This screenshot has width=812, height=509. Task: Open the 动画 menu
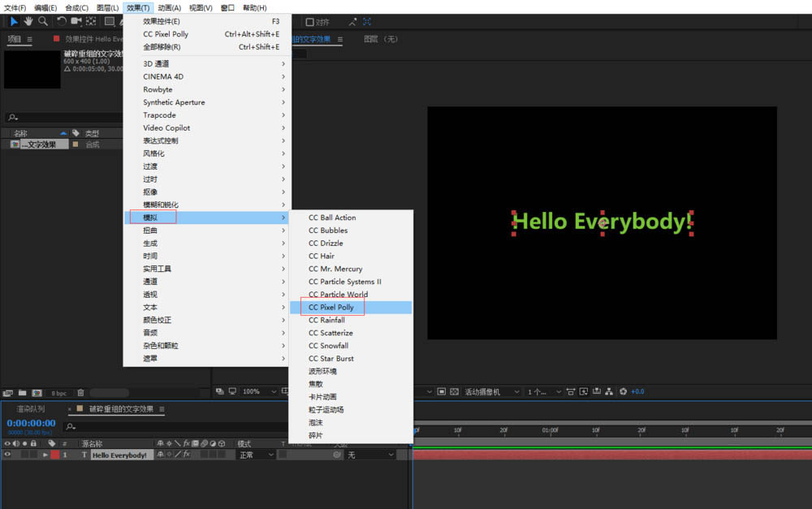click(168, 7)
